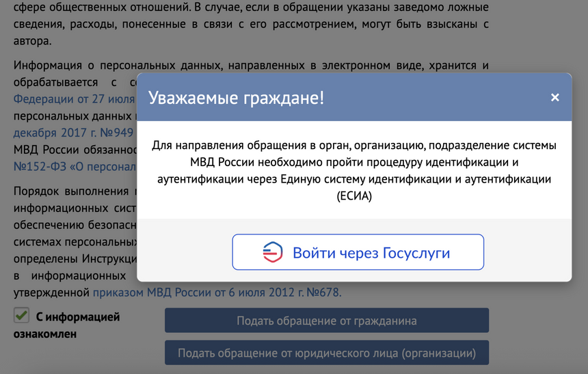The height and width of the screenshot is (374, 588).
Task: Click the "(ЕСИА)" abbreviation in dialog
Action: 354,196
